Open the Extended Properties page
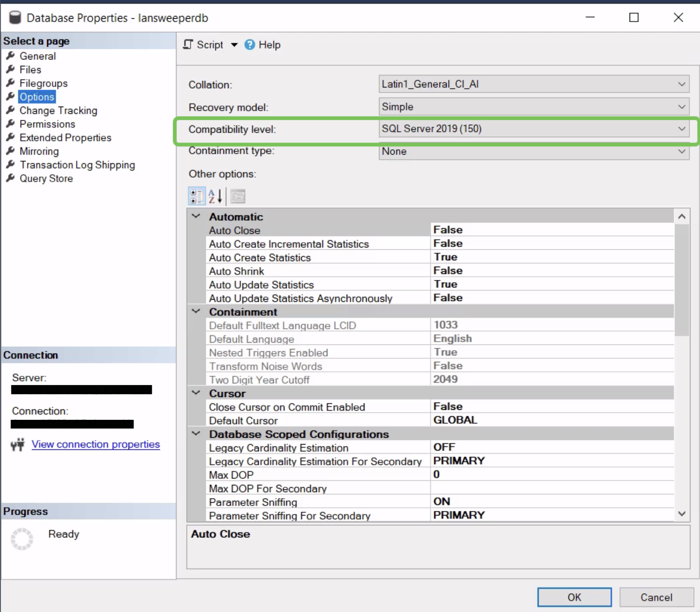Image resolution: width=700 pixels, height=612 pixels. coord(65,138)
